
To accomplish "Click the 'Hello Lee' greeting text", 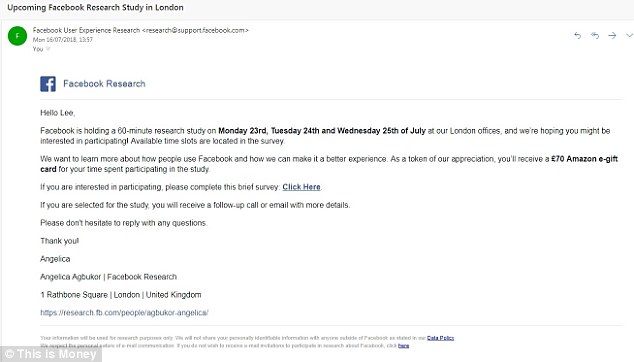I will (x=57, y=113).
